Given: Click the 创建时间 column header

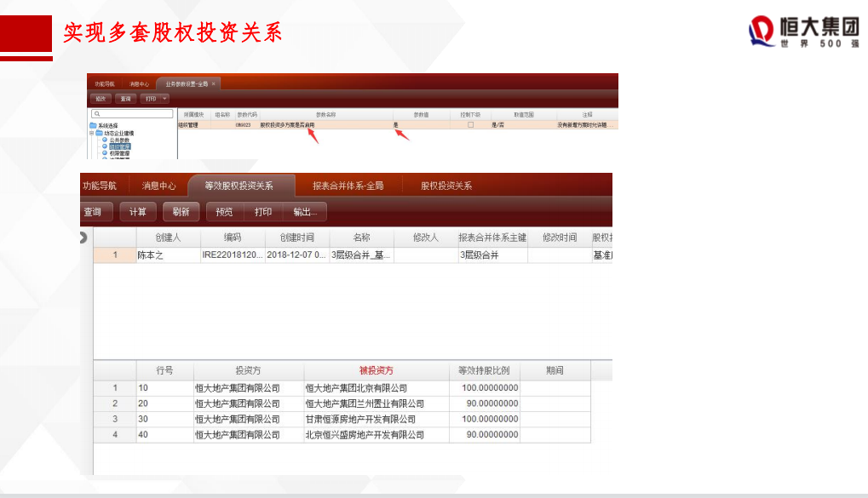Looking at the screenshot, I should pyautogui.click(x=297, y=238).
